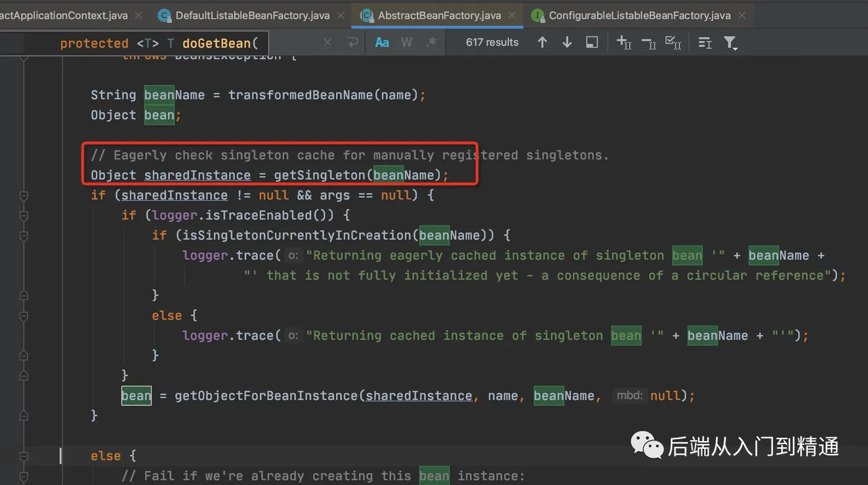
Task: Click the highlighted bean assignment variable
Action: coord(136,396)
